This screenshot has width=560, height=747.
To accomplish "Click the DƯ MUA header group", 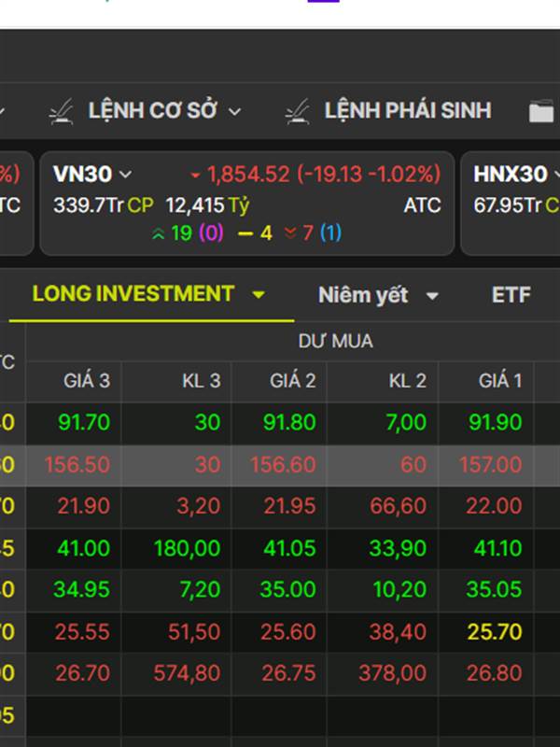I will coord(335,341).
